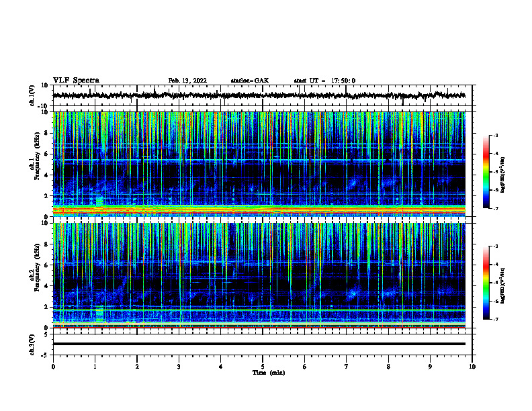Click tick label "1" on the Time axis
This screenshot has width=532, height=411.
pos(95,367)
